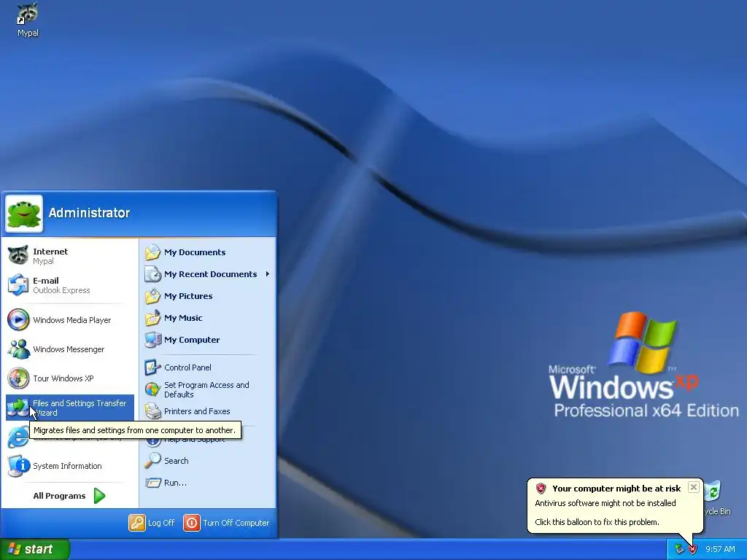Open Outlook Express E-mail icon

tap(18, 285)
